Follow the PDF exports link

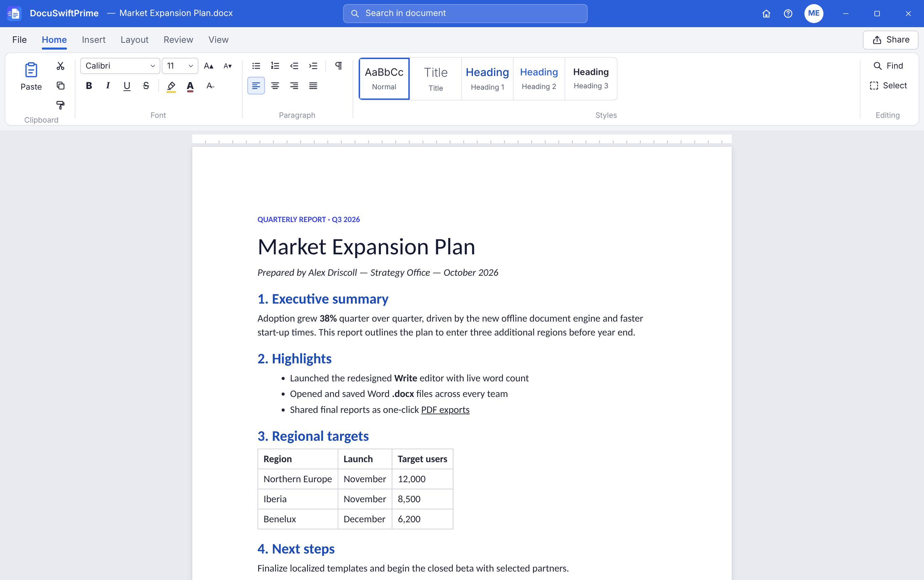(445, 410)
